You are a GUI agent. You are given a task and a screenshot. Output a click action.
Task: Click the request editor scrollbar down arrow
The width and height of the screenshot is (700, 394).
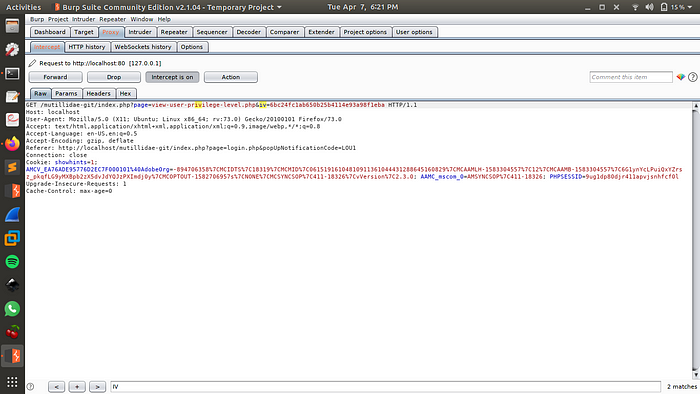point(696,374)
